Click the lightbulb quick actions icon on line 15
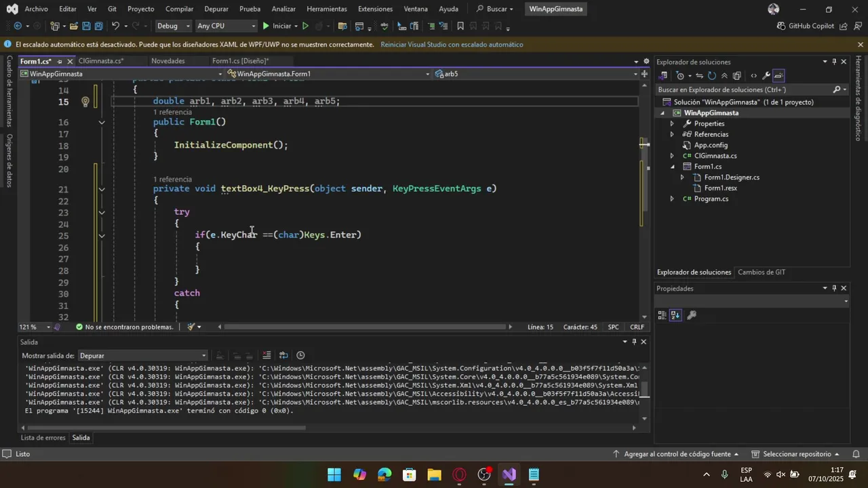The height and width of the screenshot is (488, 868). pos(85,102)
